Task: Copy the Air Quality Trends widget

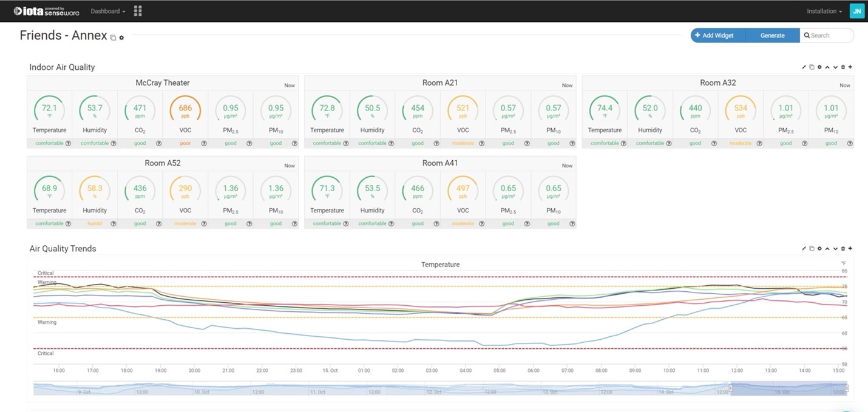Action: click(812, 249)
